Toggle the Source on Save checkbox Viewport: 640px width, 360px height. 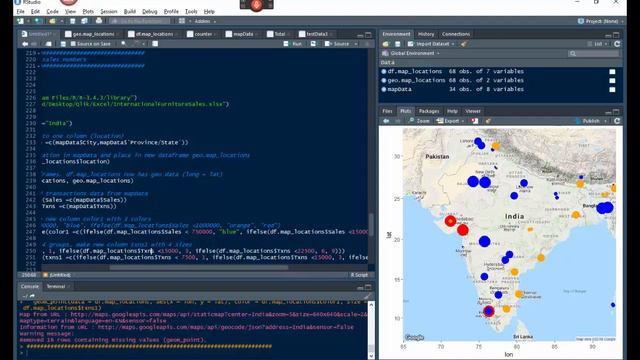click(74, 44)
